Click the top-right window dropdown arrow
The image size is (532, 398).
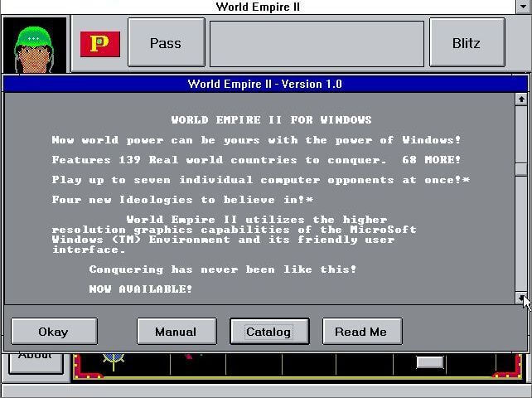click(x=524, y=6)
